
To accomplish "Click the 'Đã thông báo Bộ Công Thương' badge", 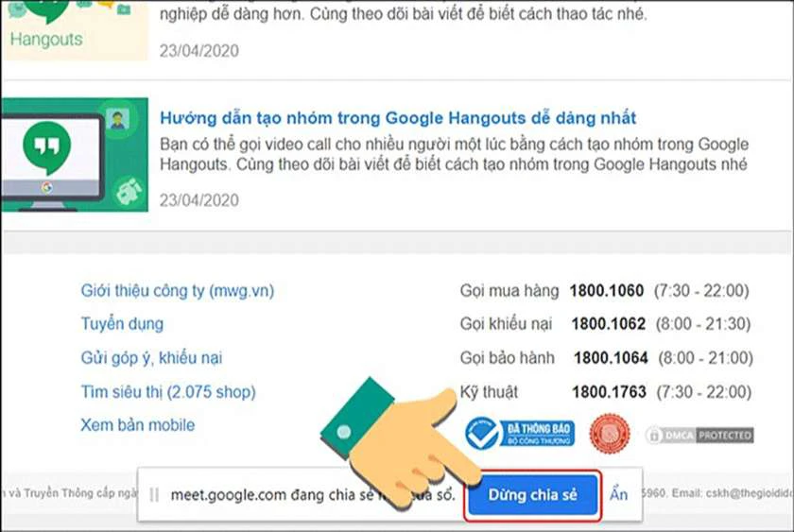I will pyautogui.click(x=520, y=434).
